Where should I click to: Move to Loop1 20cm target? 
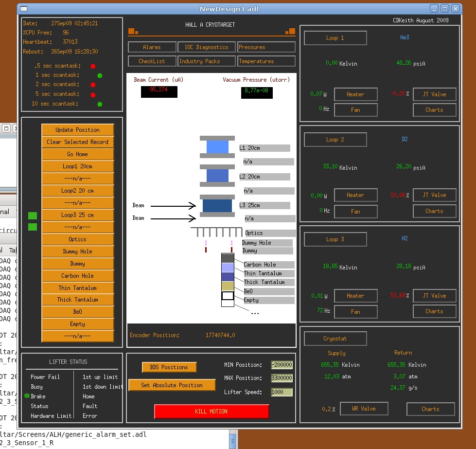pos(78,166)
